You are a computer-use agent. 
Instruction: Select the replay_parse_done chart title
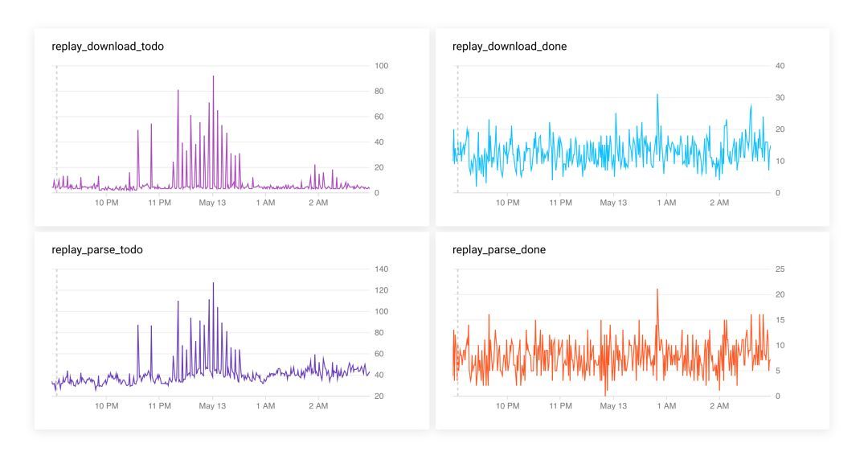coord(499,250)
